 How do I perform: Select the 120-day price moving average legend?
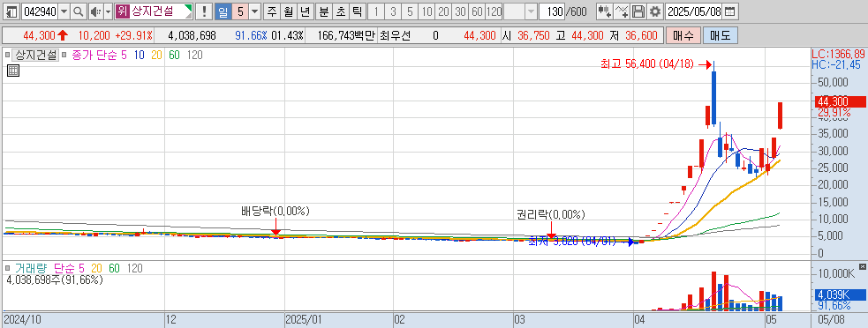(x=195, y=55)
